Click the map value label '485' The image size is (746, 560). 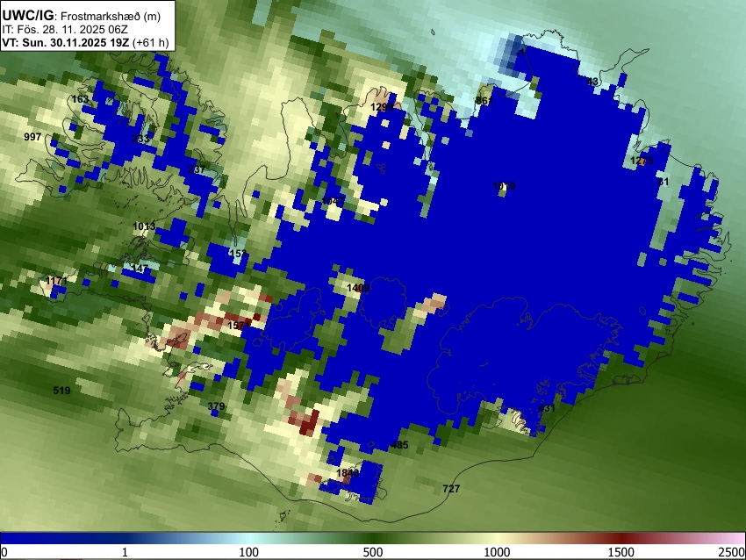point(399,445)
